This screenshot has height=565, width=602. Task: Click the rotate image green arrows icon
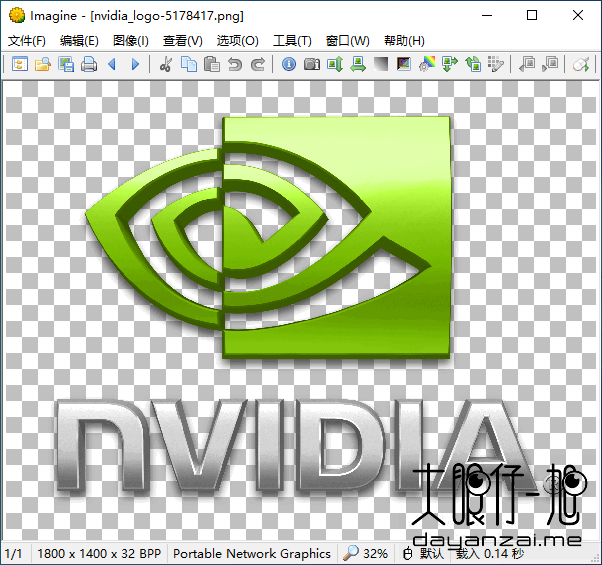450,64
